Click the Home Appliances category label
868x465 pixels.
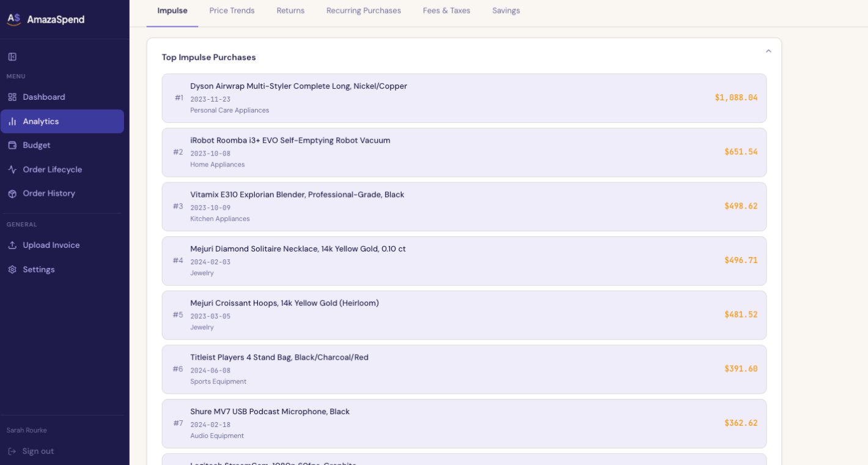point(217,165)
